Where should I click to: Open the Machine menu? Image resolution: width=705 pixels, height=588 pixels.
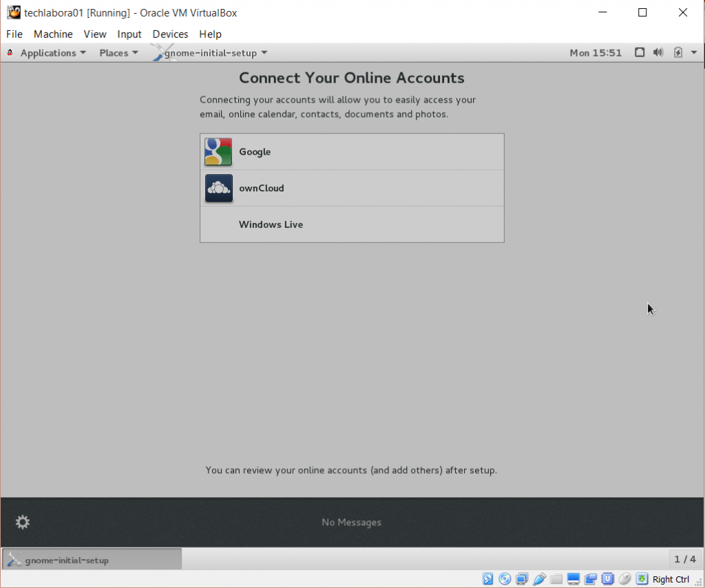[x=53, y=34]
